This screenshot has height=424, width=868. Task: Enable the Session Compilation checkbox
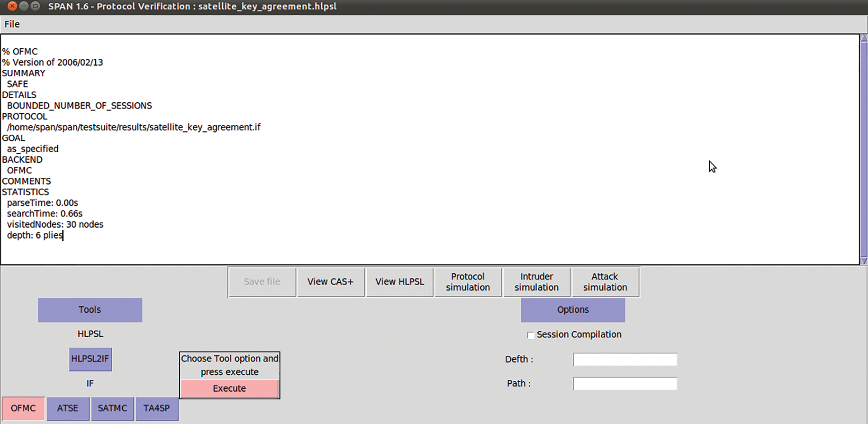[x=531, y=335]
